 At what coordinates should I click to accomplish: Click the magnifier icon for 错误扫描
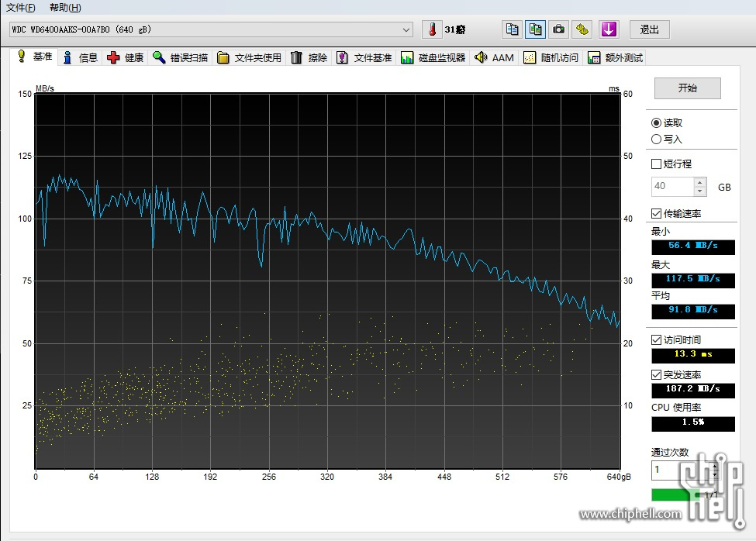tap(159, 57)
